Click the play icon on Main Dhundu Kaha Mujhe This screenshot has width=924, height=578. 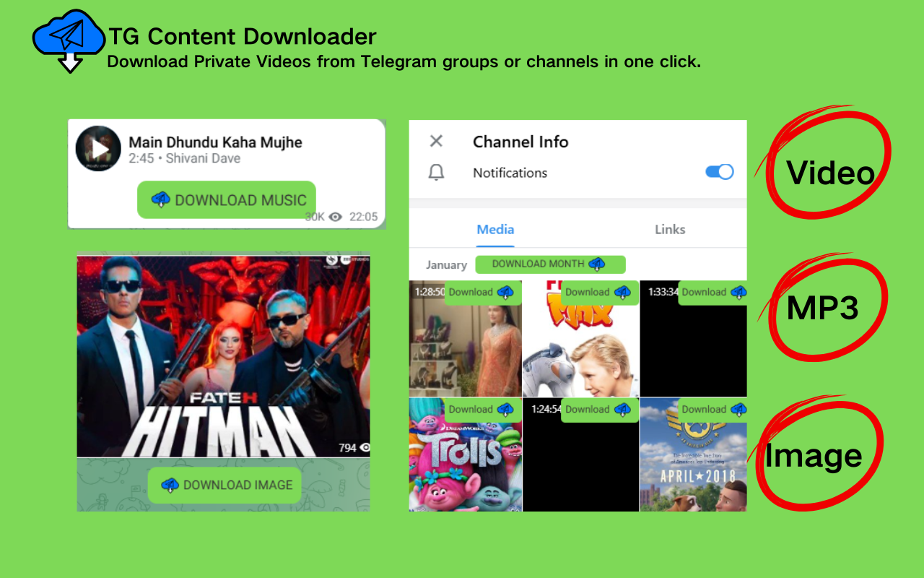coord(100,148)
